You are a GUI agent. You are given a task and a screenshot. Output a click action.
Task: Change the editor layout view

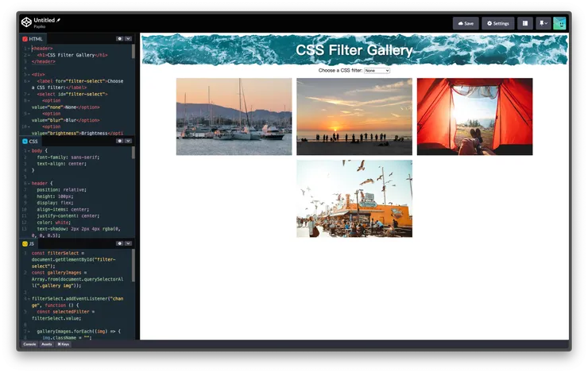pyautogui.click(x=525, y=23)
